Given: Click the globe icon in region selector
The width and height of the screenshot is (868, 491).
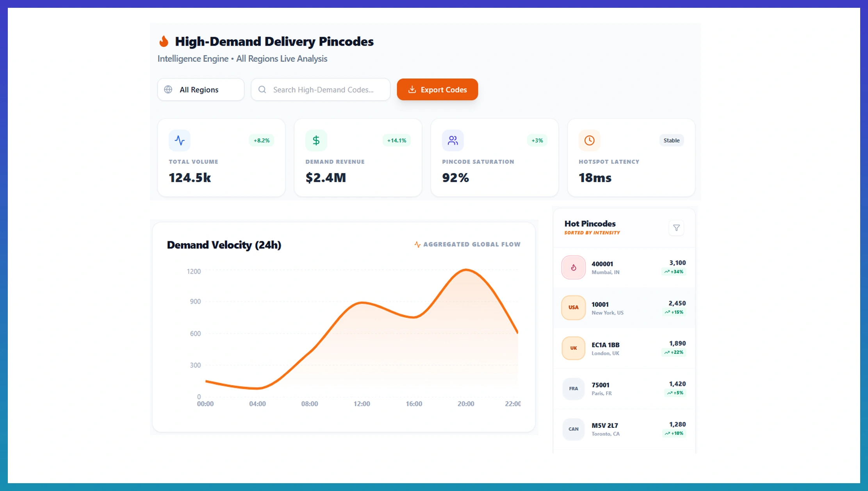Looking at the screenshot, I should pos(168,89).
